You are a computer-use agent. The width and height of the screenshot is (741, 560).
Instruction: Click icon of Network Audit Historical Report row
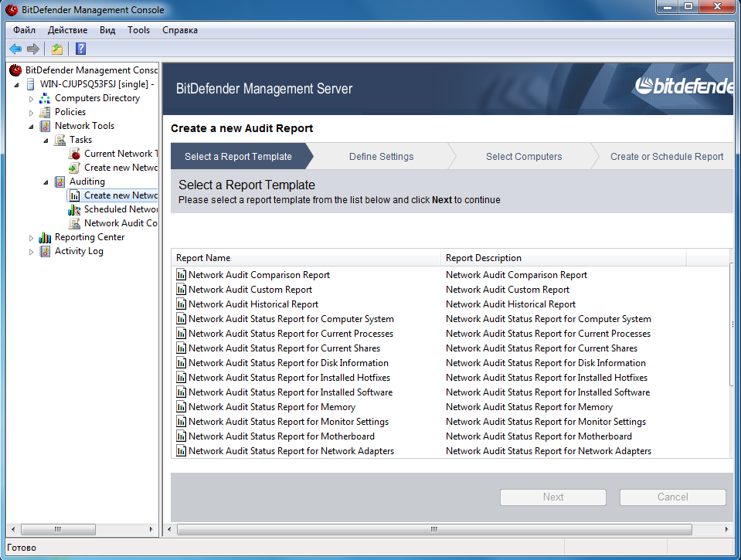181,304
